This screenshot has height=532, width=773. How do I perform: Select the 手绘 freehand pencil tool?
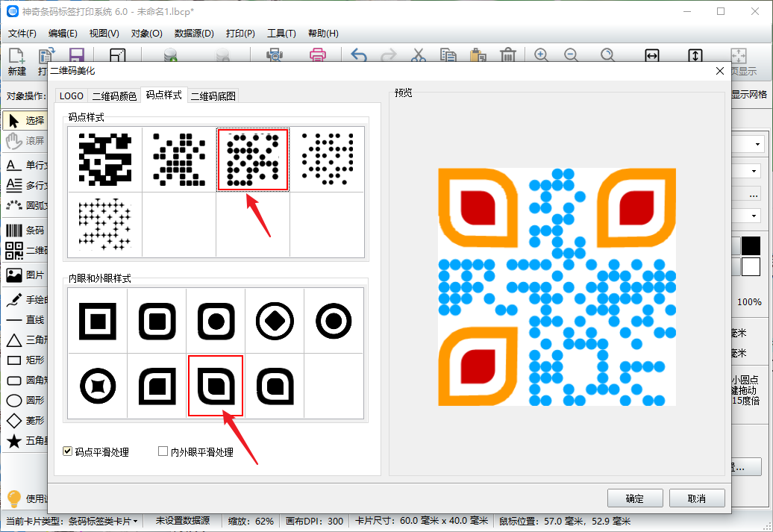pyautogui.click(x=26, y=299)
